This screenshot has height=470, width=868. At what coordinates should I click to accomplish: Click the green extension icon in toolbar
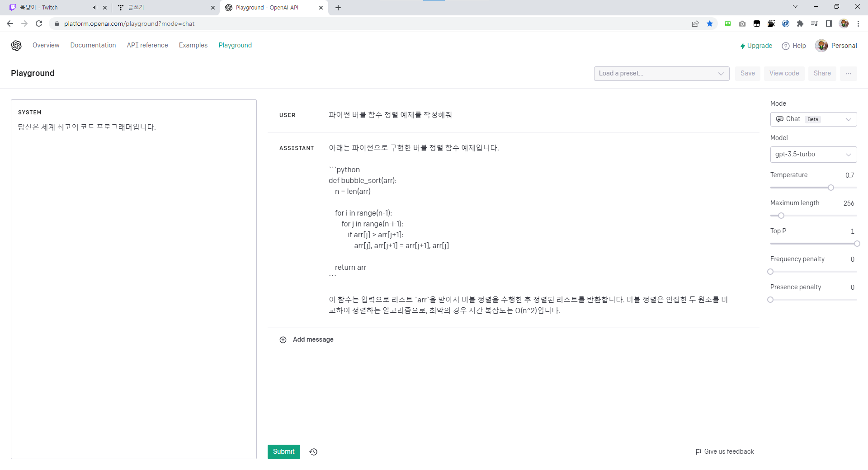click(728, 23)
